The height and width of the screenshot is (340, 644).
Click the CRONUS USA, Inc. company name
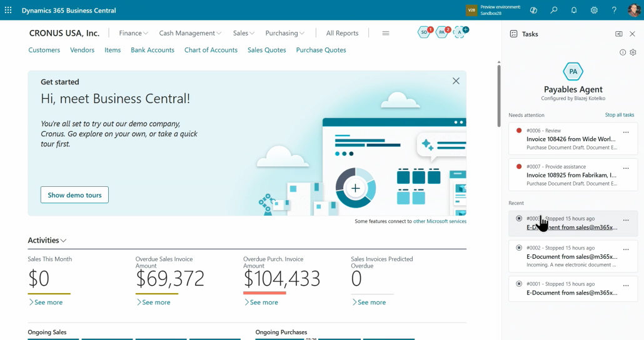coord(64,33)
